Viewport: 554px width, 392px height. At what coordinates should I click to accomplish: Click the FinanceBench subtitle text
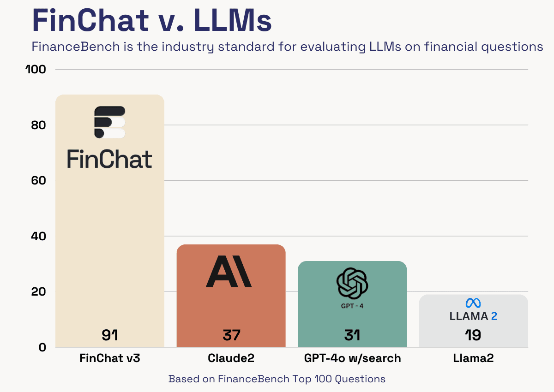tap(287, 47)
